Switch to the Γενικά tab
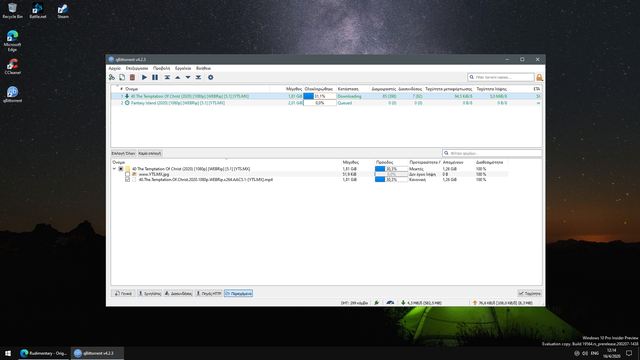 (x=123, y=293)
